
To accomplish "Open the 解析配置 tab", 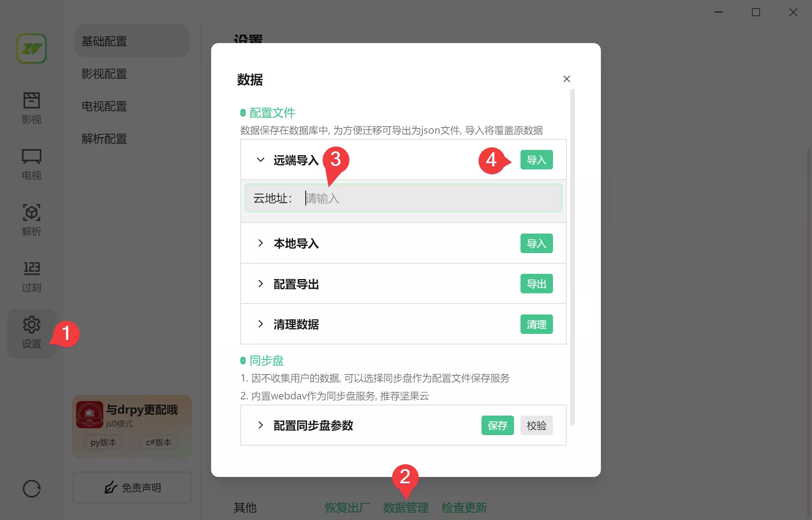I will (104, 139).
